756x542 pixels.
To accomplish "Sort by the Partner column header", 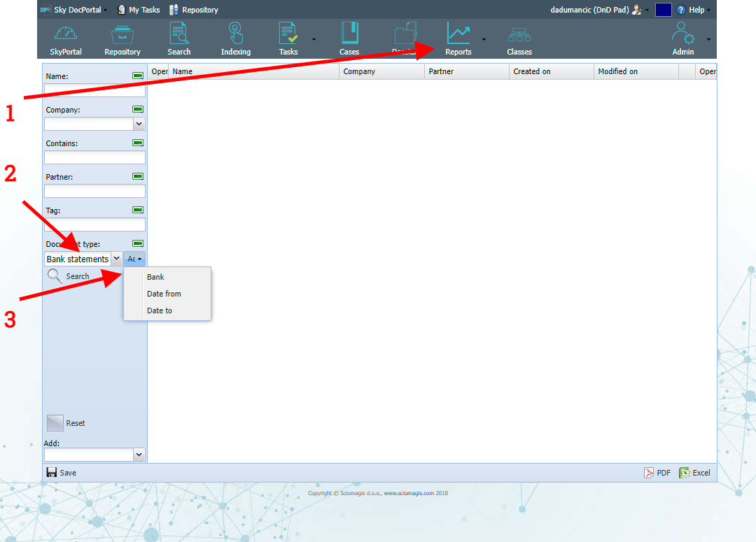I will point(467,71).
